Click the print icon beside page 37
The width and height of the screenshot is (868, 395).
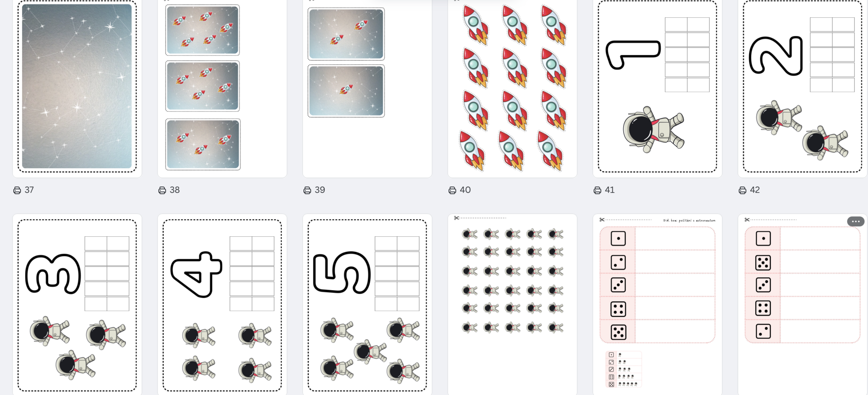coord(17,190)
